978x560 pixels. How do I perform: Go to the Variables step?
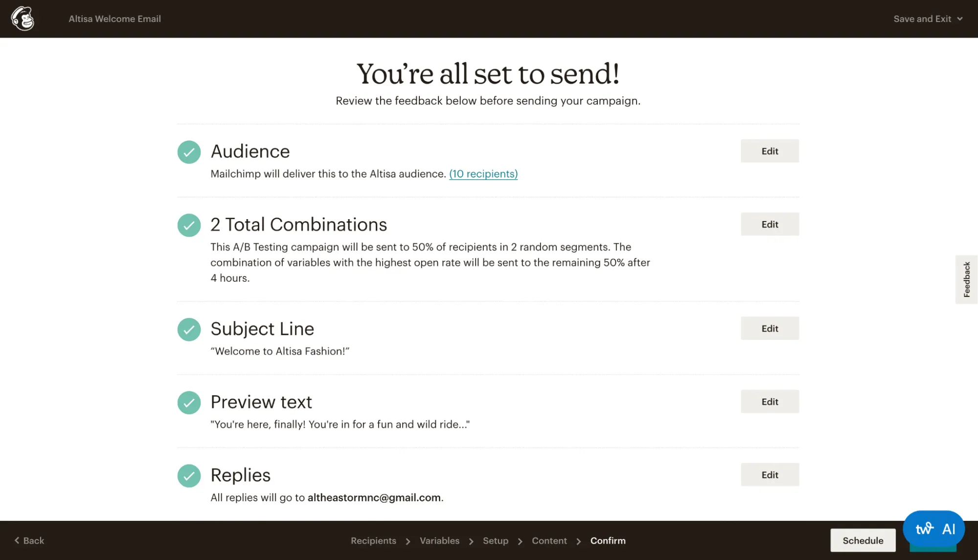pos(439,540)
